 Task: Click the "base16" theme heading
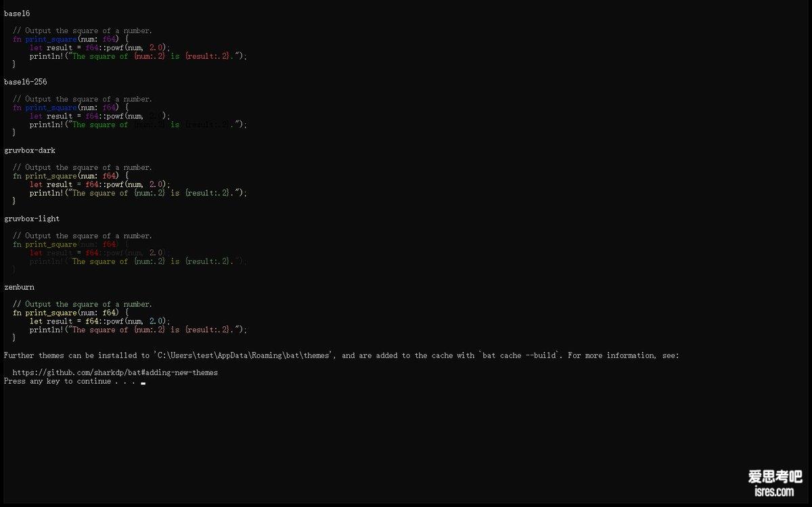click(17, 14)
